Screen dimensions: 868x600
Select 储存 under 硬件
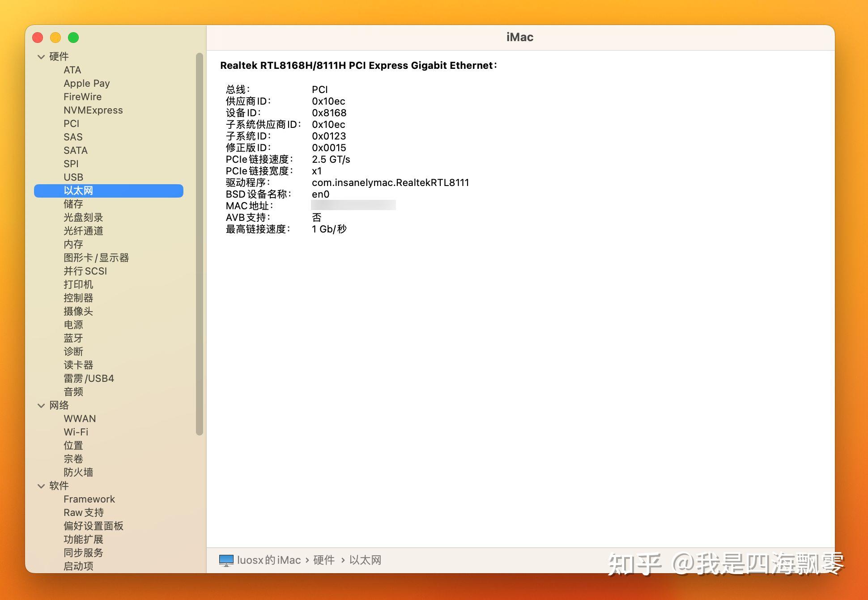73,204
